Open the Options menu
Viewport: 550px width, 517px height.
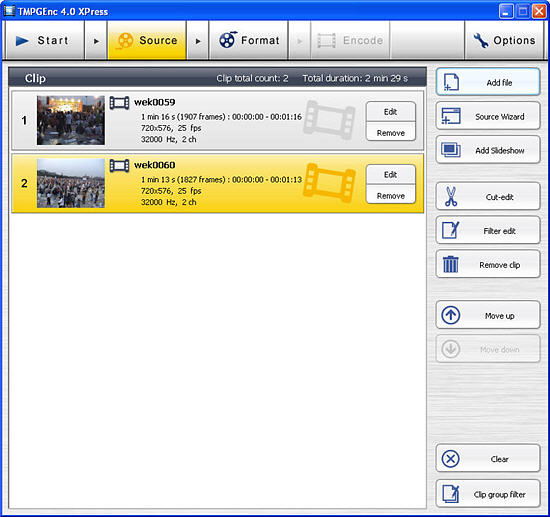click(x=504, y=40)
